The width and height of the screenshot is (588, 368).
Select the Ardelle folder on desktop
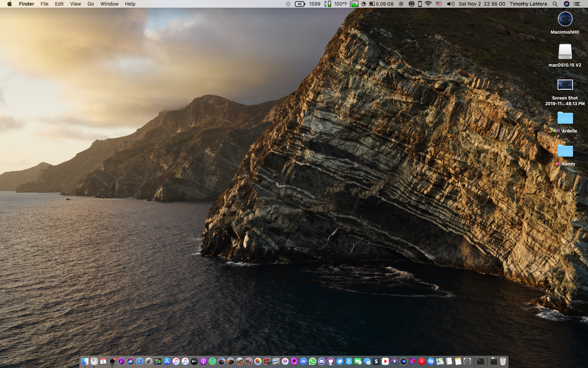(565, 118)
